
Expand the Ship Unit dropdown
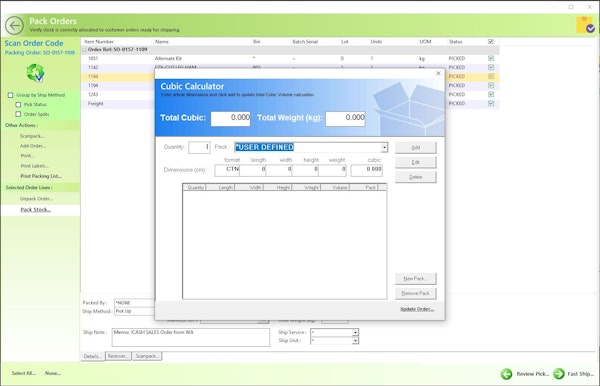355,340
